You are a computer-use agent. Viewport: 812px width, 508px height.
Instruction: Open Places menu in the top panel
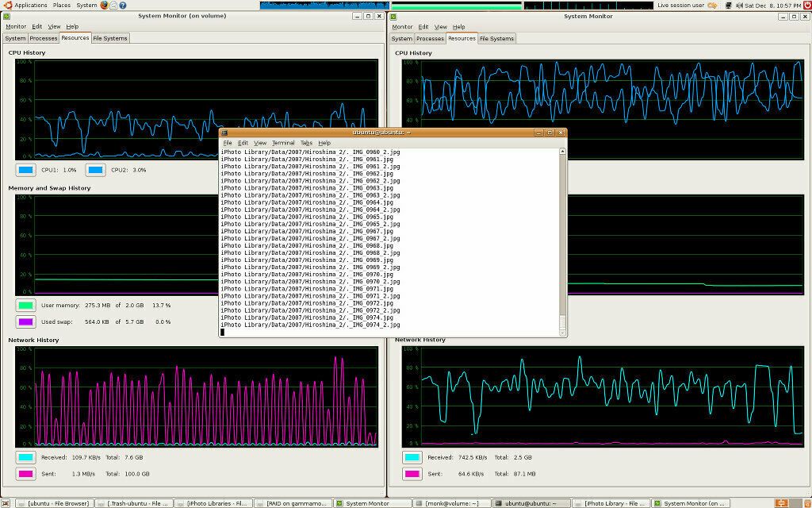coord(61,5)
